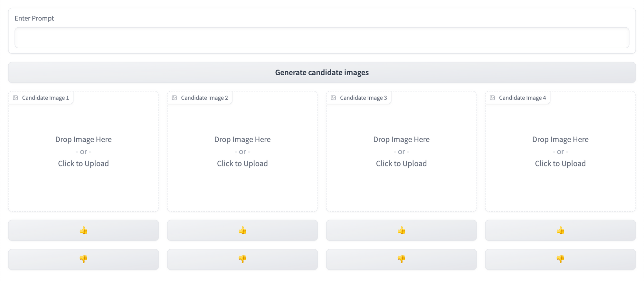Click Candidate Image 3 upload area
The image size is (644, 281).
[x=401, y=151]
